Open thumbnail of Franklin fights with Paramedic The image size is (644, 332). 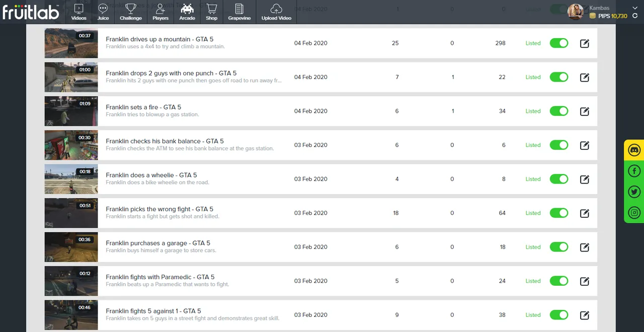(71, 281)
